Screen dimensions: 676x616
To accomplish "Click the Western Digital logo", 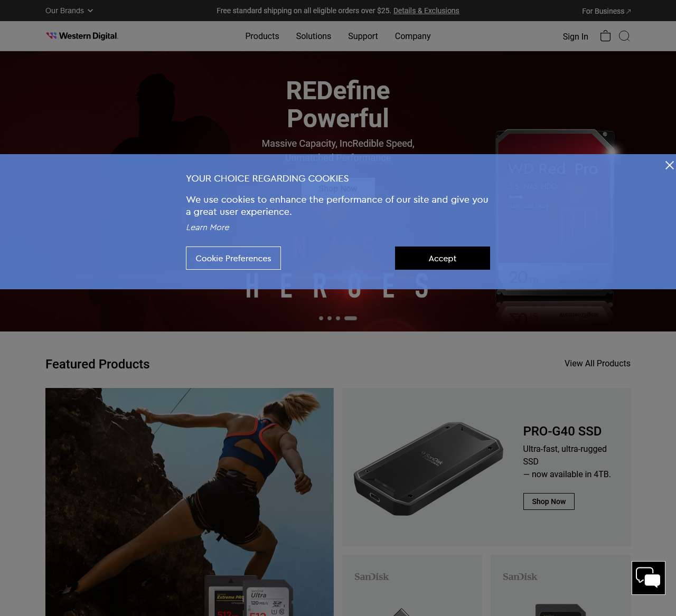I will pos(82,36).
